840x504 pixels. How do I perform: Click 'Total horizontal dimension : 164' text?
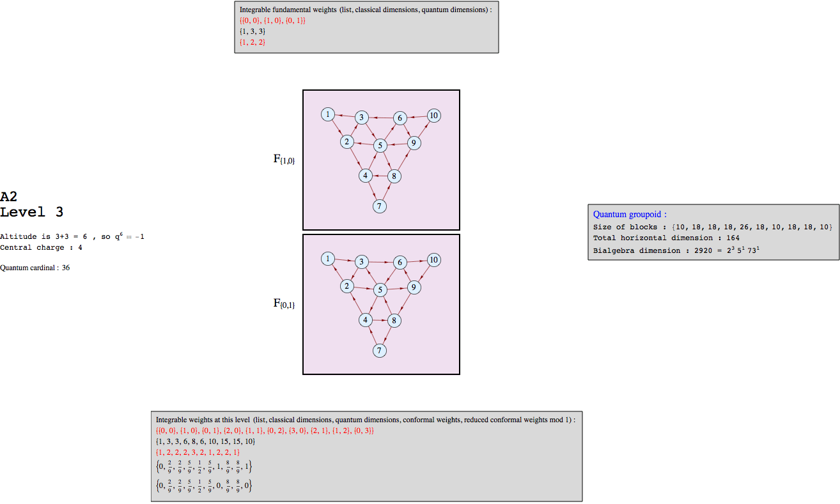click(x=666, y=238)
